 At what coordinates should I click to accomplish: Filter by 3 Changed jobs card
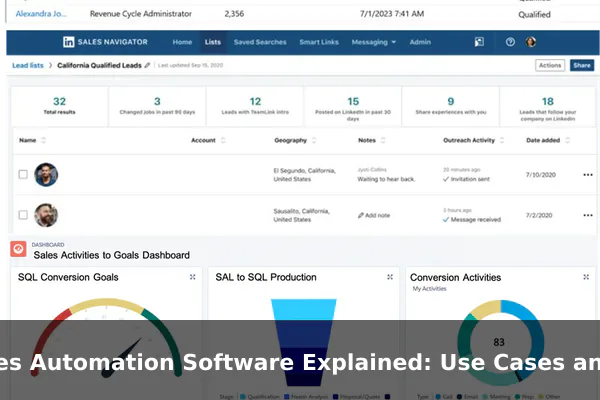(x=157, y=106)
